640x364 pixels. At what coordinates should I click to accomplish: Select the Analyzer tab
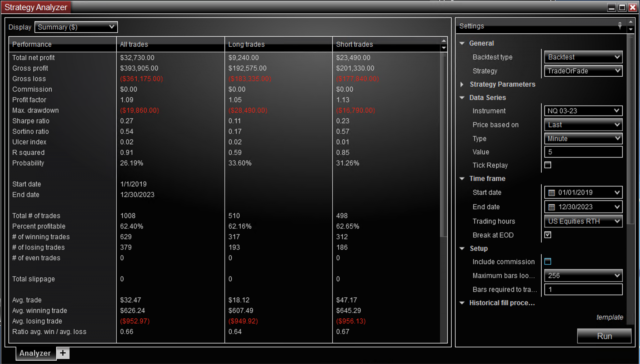click(35, 353)
